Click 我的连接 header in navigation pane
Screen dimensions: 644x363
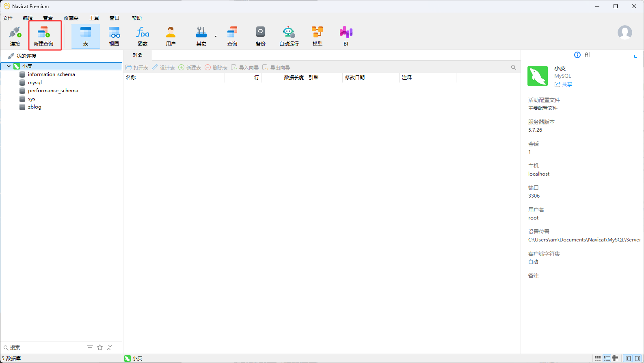pos(26,56)
